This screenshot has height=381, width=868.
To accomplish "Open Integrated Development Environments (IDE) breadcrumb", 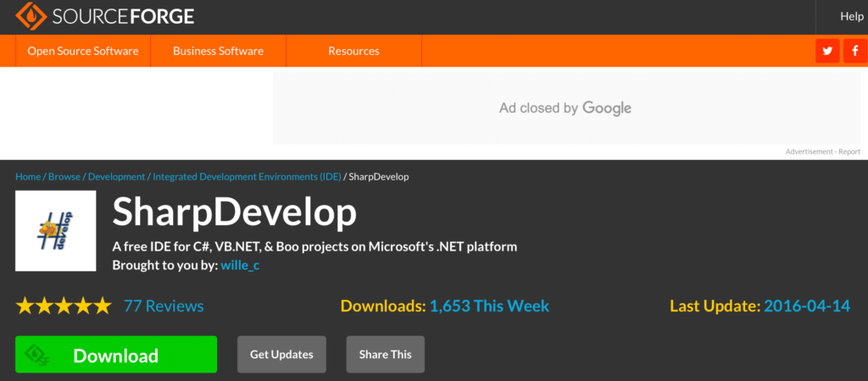I will pyautogui.click(x=247, y=177).
